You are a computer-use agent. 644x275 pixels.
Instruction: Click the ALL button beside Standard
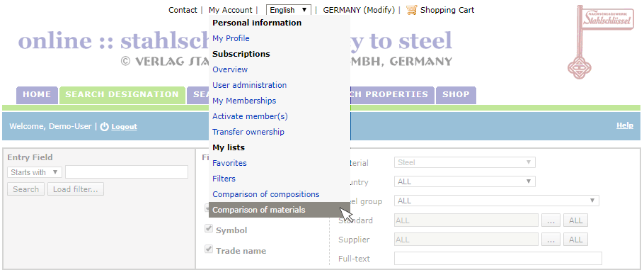point(575,220)
